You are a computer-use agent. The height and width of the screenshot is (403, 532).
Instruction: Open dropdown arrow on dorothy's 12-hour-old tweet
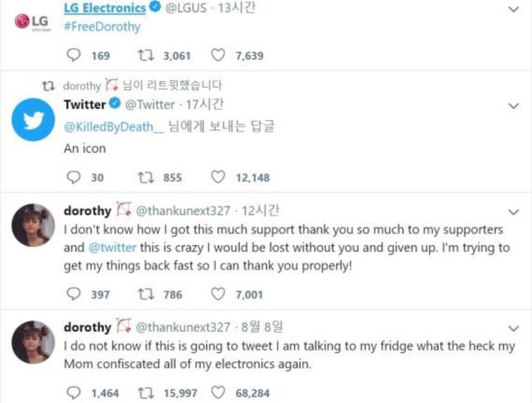click(514, 212)
